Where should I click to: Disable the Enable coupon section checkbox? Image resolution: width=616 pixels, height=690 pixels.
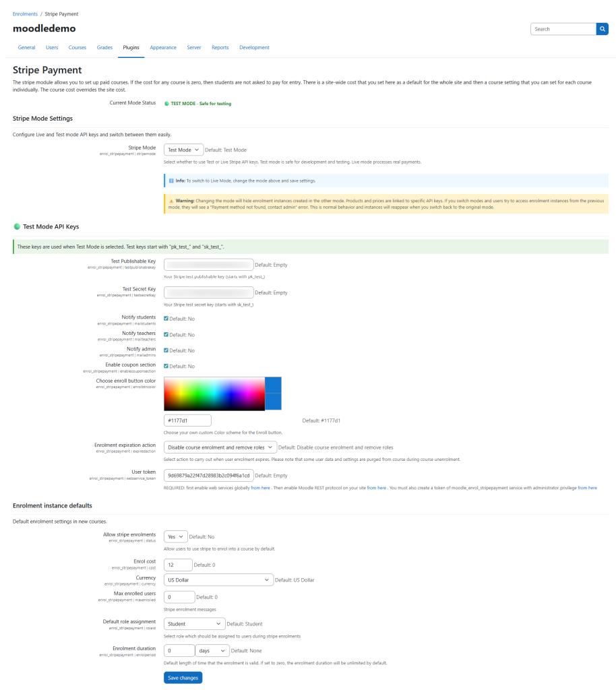pyautogui.click(x=166, y=367)
